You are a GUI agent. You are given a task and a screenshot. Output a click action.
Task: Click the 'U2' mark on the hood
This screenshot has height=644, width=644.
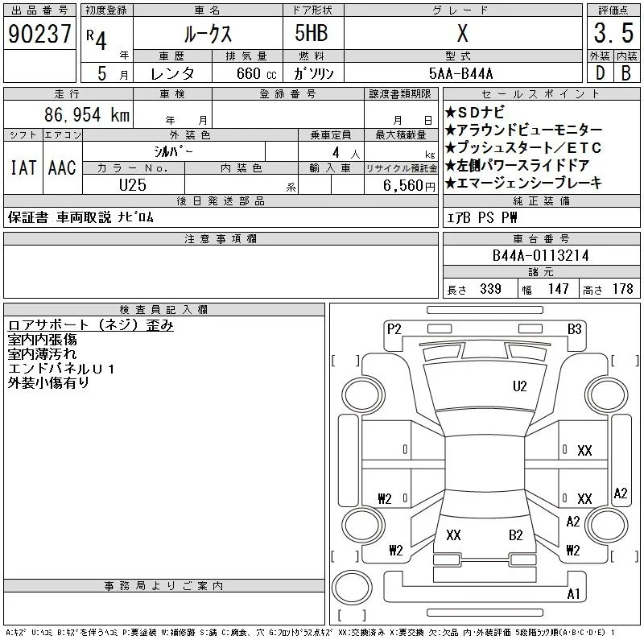[519, 386]
